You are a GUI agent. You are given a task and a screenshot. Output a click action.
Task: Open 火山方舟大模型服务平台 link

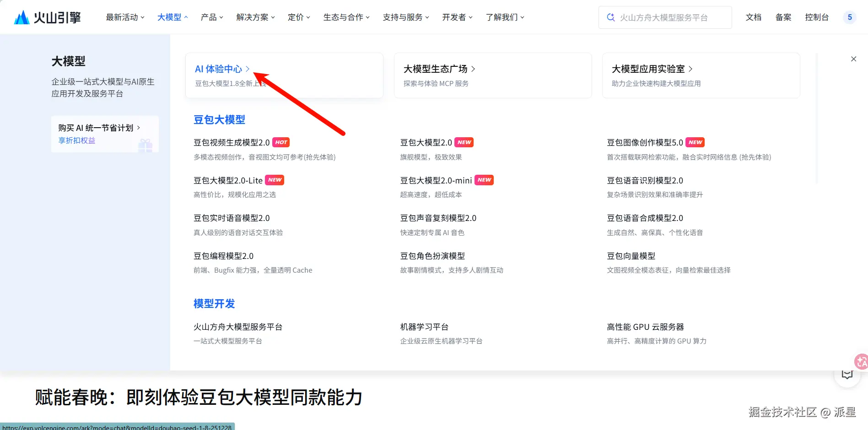tap(238, 327)
